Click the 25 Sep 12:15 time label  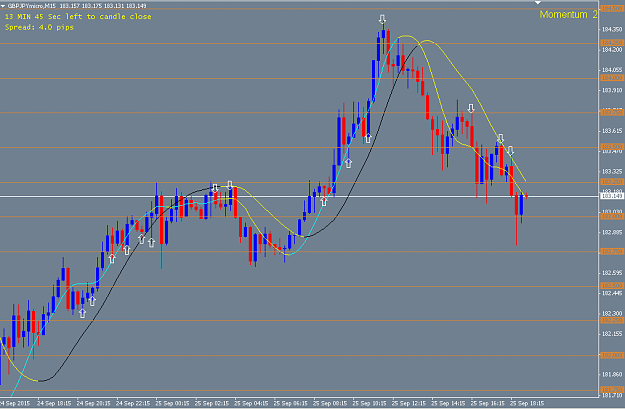coord(409,403)
